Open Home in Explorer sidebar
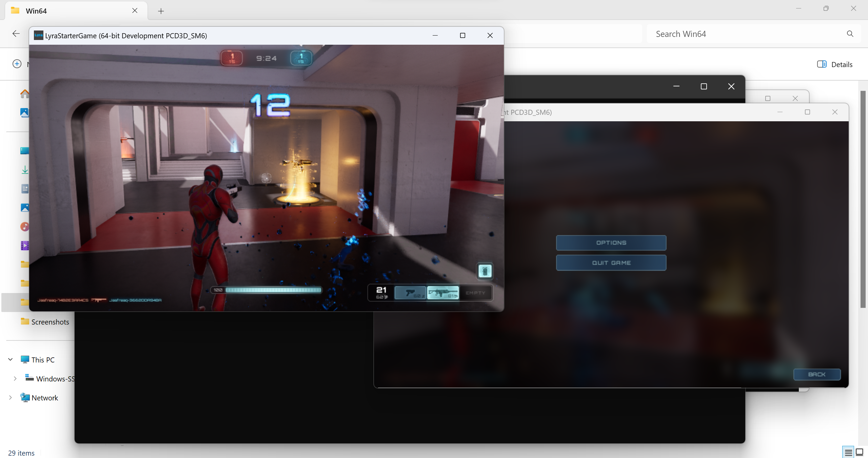 (x=25, y=93)
